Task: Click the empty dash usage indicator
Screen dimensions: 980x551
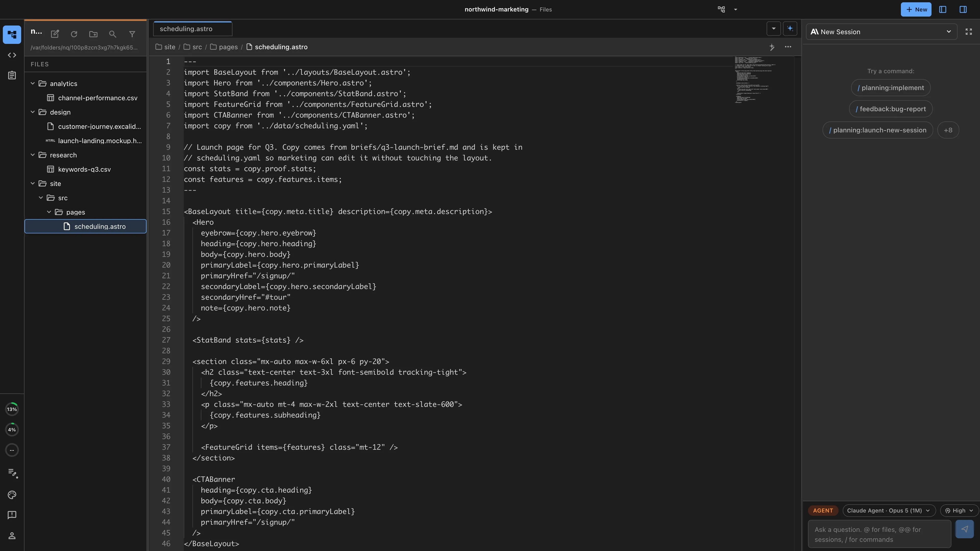Action: (x=12, y=450)
